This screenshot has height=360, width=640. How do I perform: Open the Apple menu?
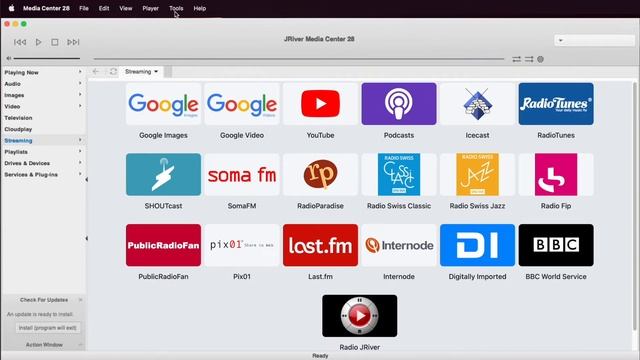click(11, 8)
